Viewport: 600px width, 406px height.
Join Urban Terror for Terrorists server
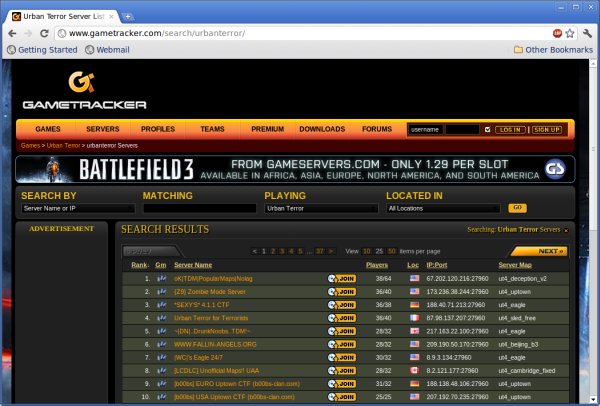[342, 318]
